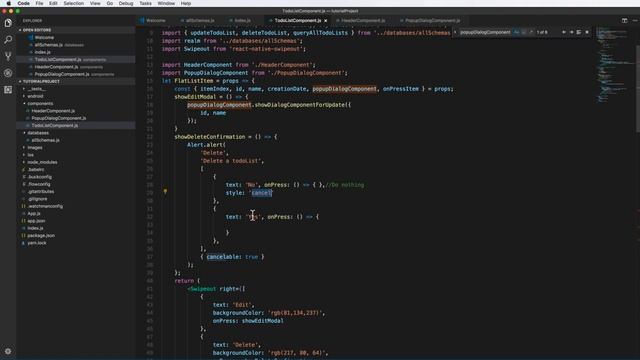
Task: Toggle replace mode arrow in find widget
Action: pyautogui.click(x=455, y=32)
